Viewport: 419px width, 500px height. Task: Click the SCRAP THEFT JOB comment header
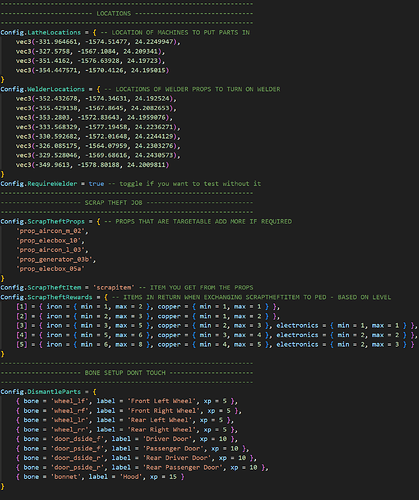113,203
